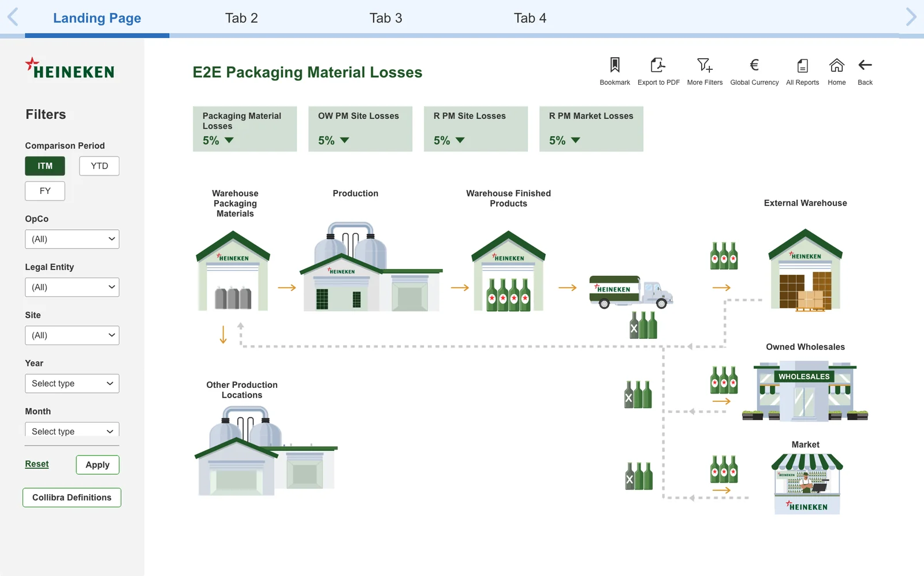Select the Heineken delivery truck icon
924x576 pixels.
631,292
